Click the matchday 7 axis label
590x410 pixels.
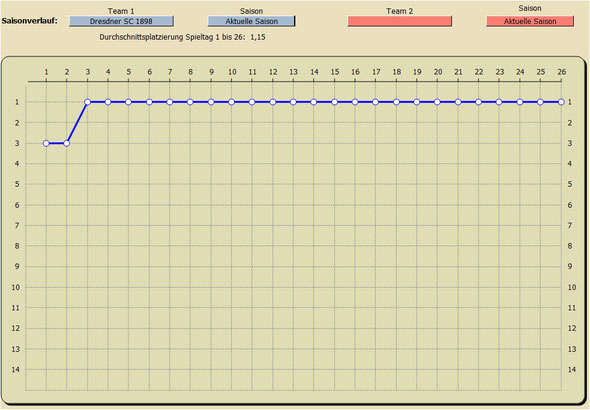click(x=170, y=72)
